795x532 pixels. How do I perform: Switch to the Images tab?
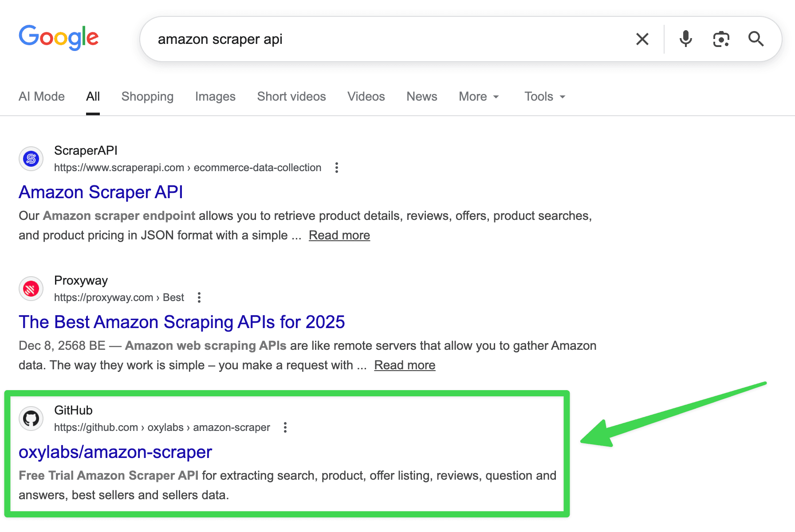pyautogui.click(x=215, y=96)
